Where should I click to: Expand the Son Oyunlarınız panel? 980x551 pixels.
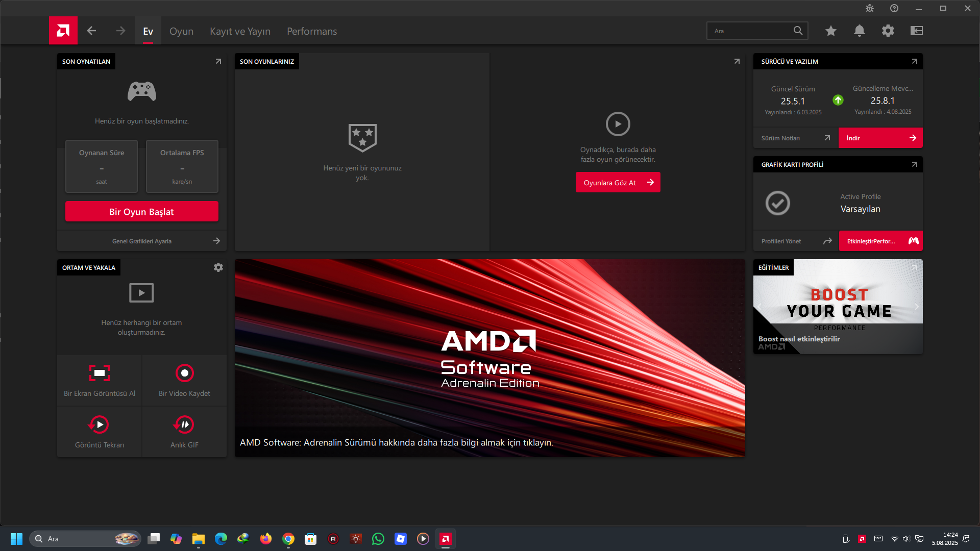coord(737,61)
